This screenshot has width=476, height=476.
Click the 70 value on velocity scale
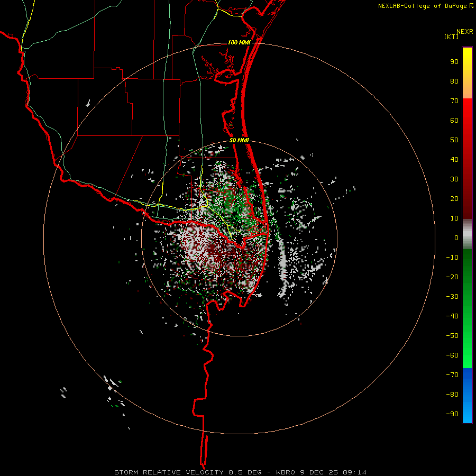coord(454,101)
